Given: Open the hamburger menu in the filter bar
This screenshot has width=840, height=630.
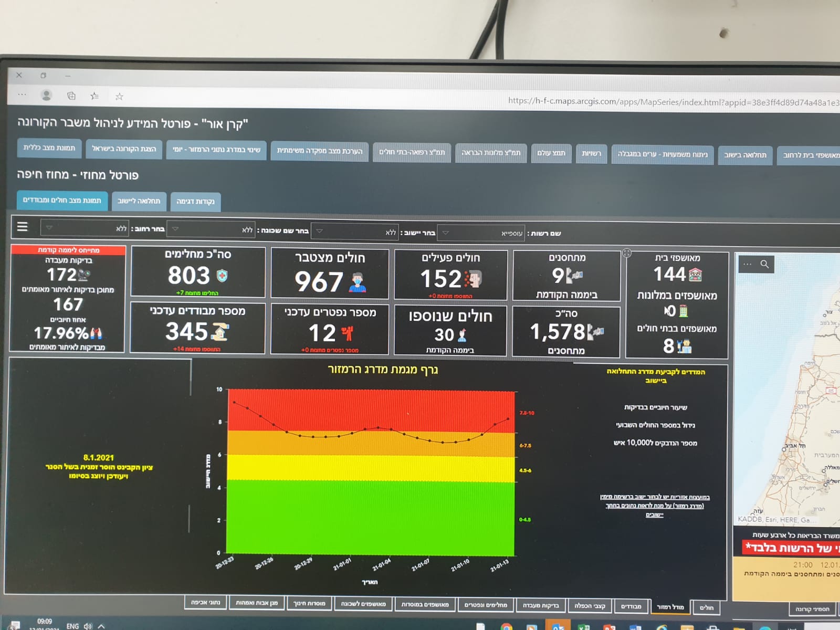Looking at the screenshot, I should (22, 227).
